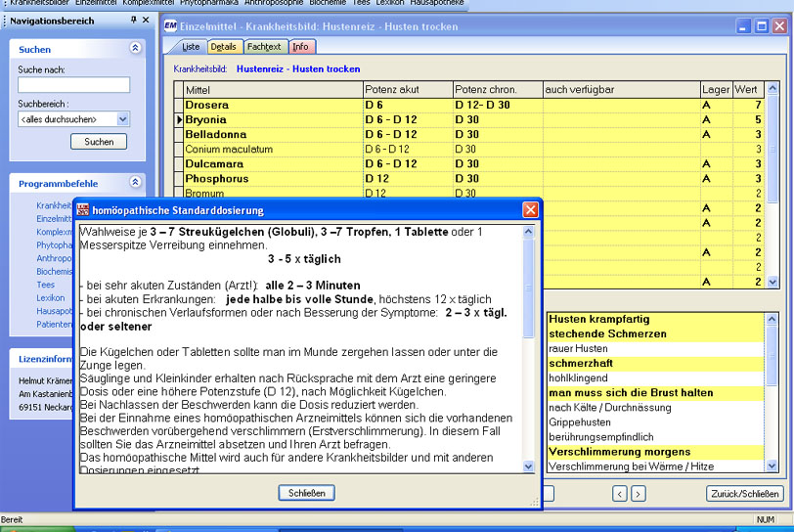Click the next arrow button
This screenshot has height=532, width=794.
[x=638, y=494]
